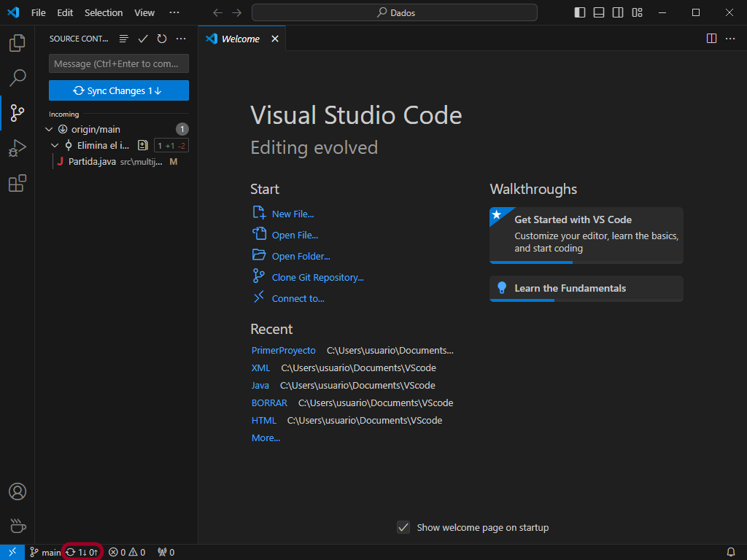Click the SOURCE CONT... panel title
Image resolution: width=747 pixels, height=560 pixels.
79,39
